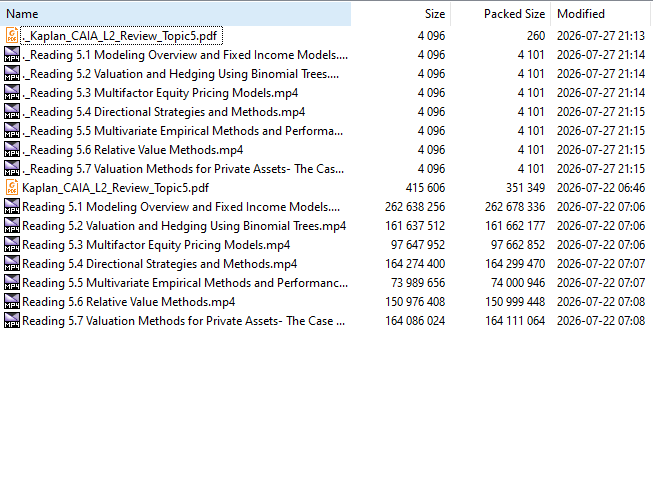Screen dimensions: 653x484
Task: Click the MP4 icon of ._Reading 5.7 Valuation Methods
Action: pyautogui.click(x=12, y=169)
